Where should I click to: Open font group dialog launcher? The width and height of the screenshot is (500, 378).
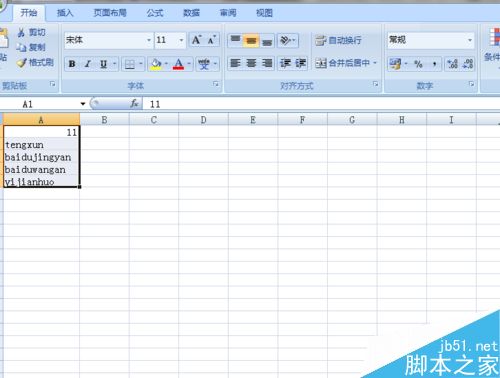(x=216, y=84)
